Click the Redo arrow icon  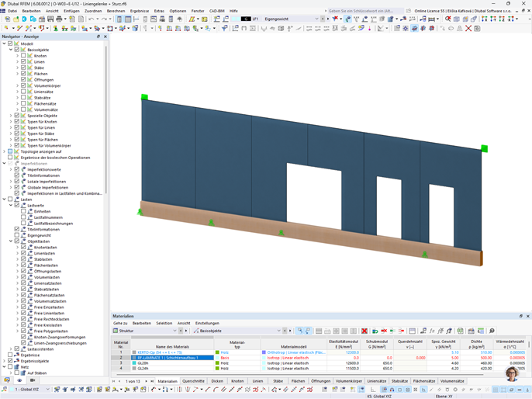pyautogui.click(x=105, y=19)
